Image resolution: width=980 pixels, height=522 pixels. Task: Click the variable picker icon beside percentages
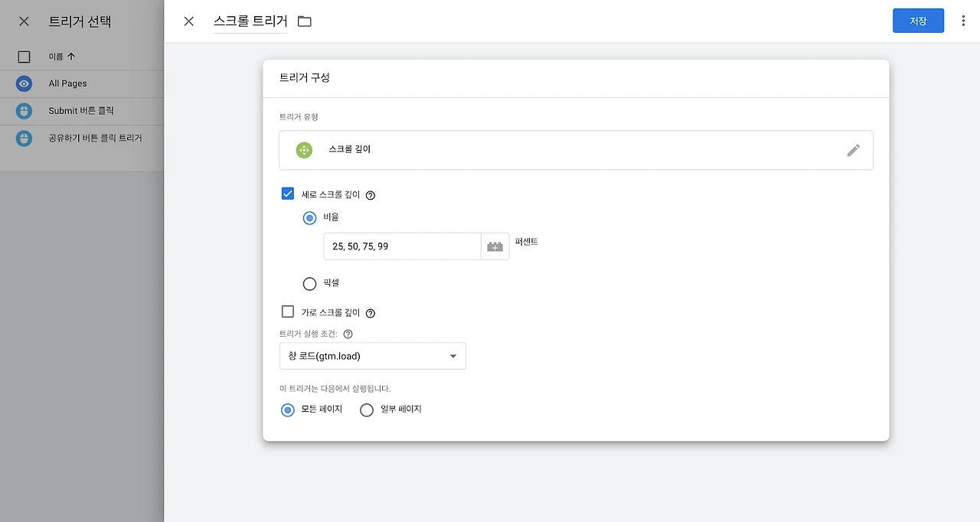point(495,246)
